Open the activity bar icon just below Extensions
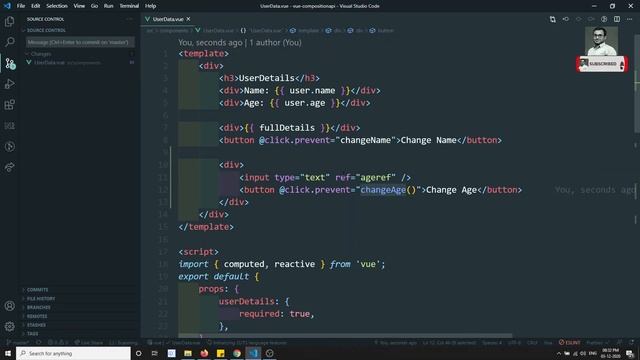Screen dimensions: 640x360 click(x=9, y=125)
